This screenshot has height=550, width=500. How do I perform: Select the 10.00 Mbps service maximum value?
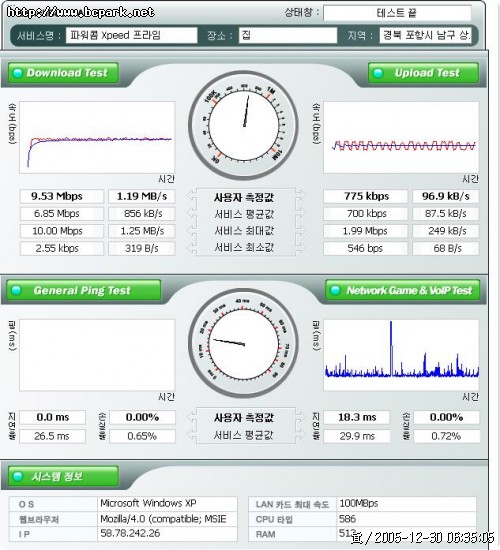click(x=62, y=231)
